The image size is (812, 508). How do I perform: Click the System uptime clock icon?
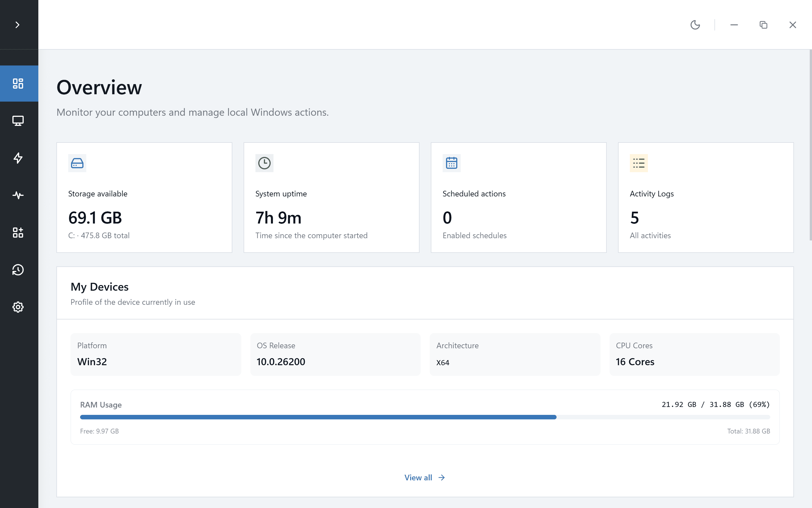264,163
